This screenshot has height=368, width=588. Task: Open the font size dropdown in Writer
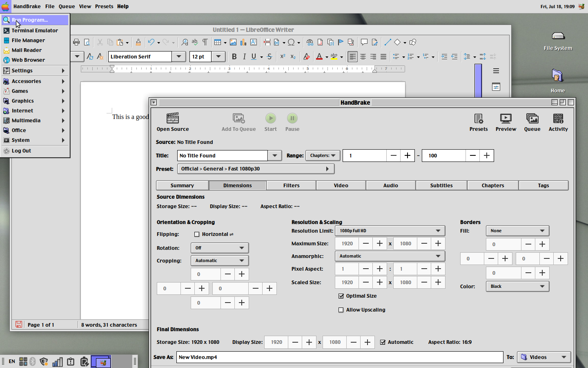(x=218, y=56)
